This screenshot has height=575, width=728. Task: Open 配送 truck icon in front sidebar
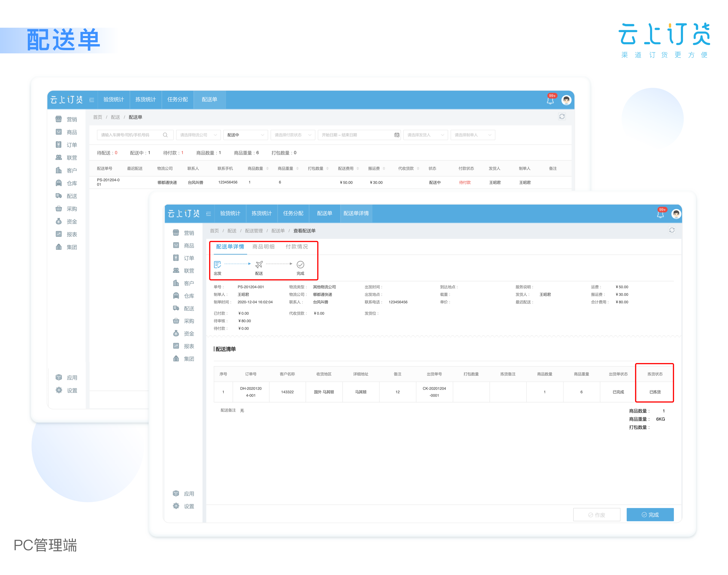tap(176, 308)
